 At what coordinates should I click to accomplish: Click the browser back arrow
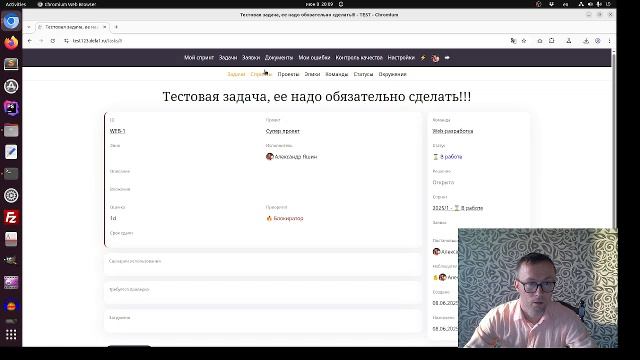29,41
